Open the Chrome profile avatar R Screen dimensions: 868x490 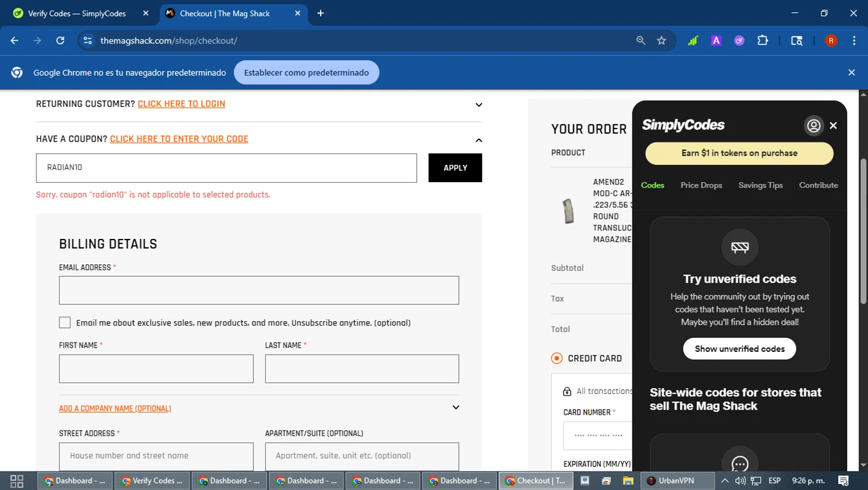[x=831, y=40]
